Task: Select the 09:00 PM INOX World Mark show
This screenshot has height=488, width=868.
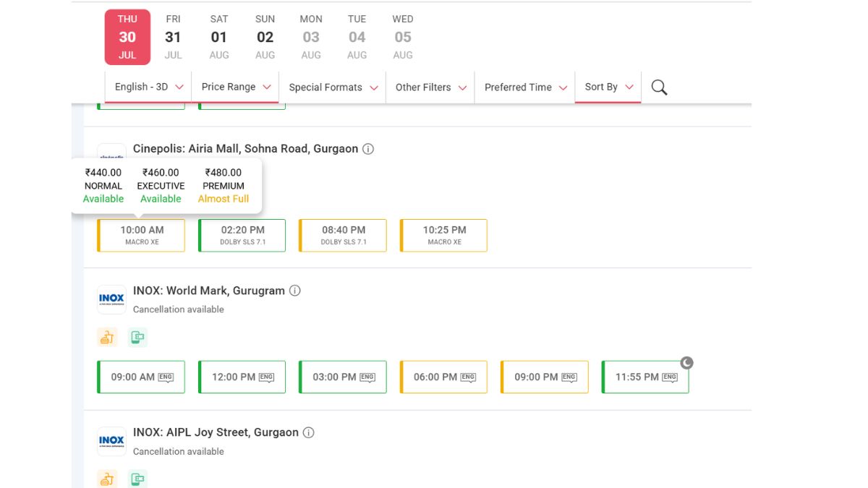Action: coord(545,377)
